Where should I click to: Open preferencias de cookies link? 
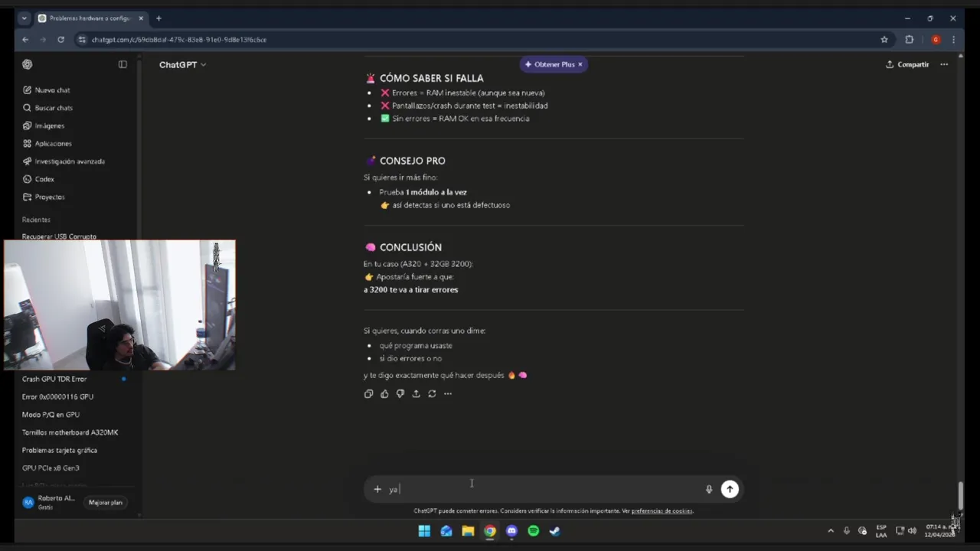click(661, 511)
